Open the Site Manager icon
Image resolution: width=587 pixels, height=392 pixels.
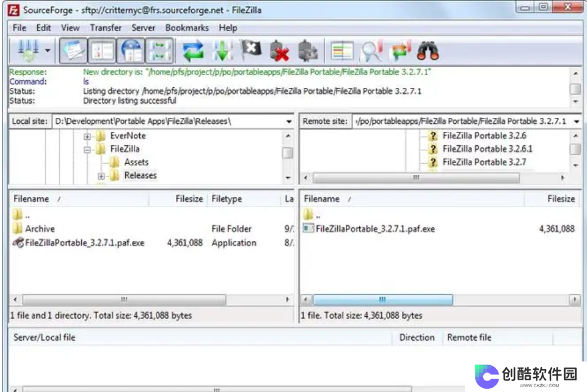(29, 50)
